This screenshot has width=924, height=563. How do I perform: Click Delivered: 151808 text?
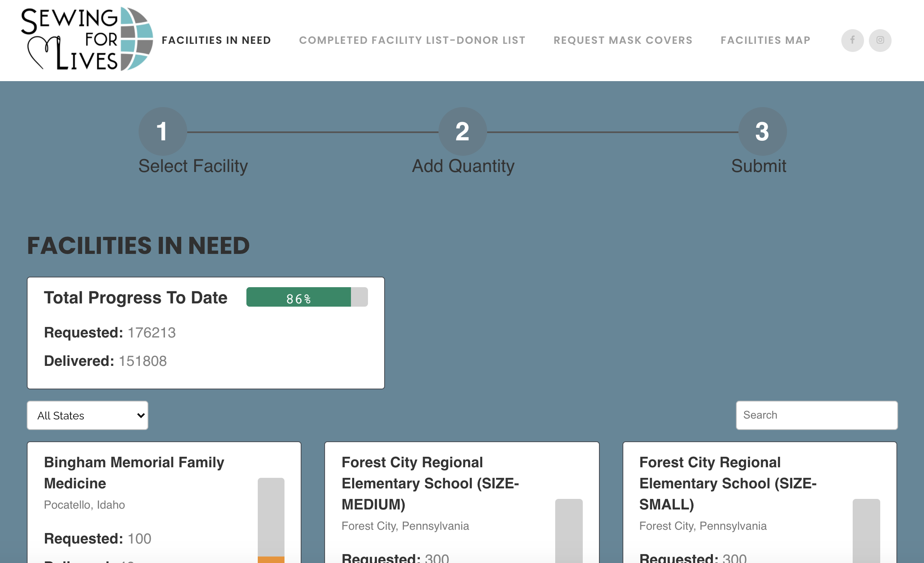coord(105,361)
